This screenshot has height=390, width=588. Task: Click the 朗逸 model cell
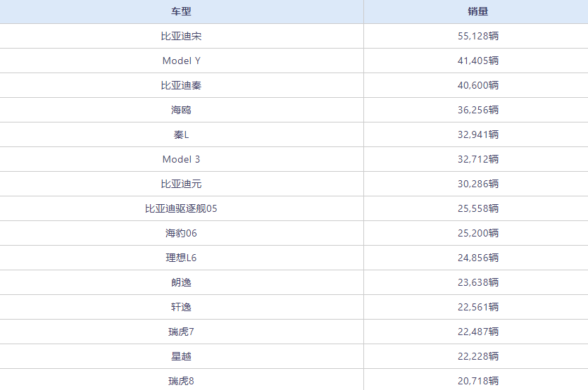181,282
